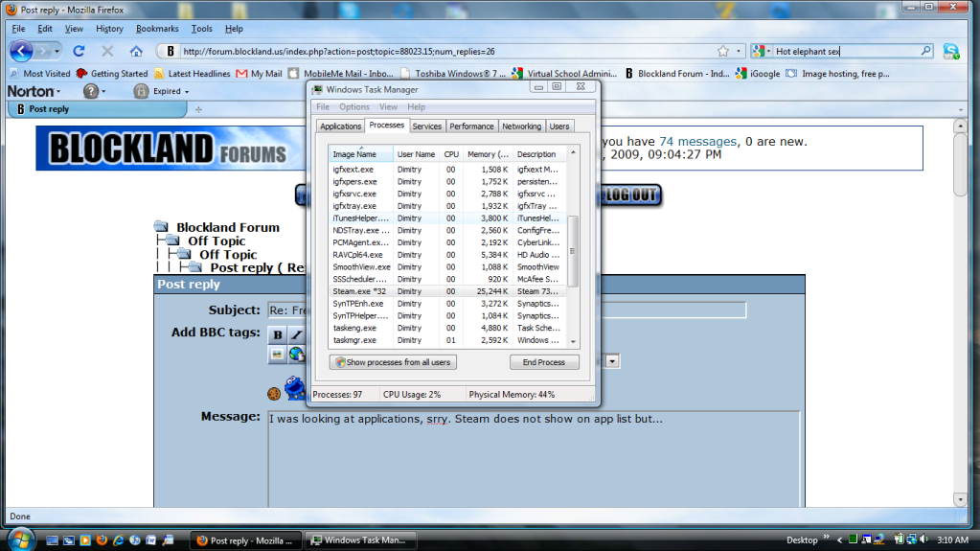Click the Home icon in the navigation toolbar
Viewport: 980px width, 551px height.
click(x=136, y=51)
